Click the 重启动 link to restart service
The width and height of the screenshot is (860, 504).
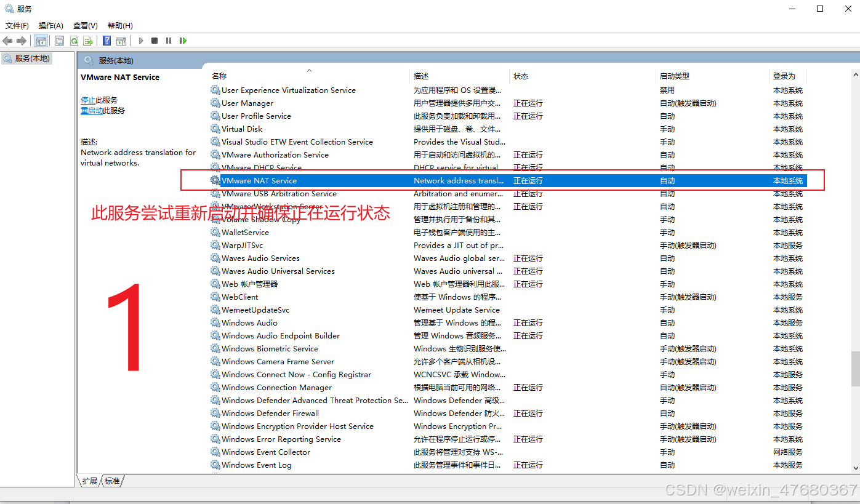click(x=92, y=111)
